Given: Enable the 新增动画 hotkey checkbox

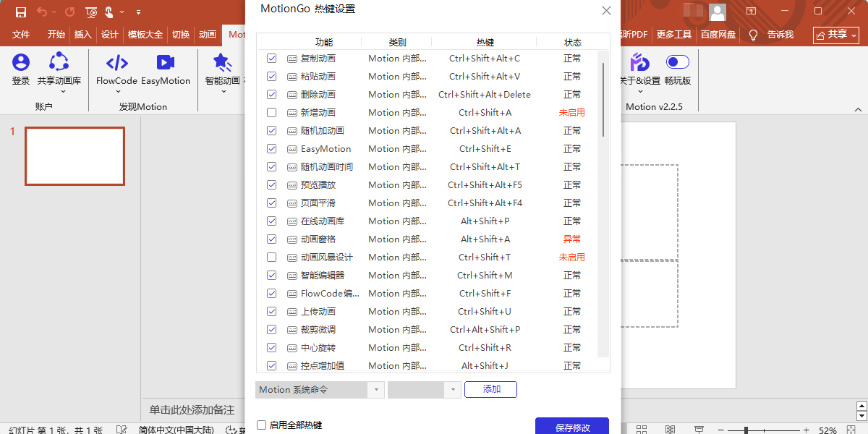Looking at the screenshot, I should 272,113.
